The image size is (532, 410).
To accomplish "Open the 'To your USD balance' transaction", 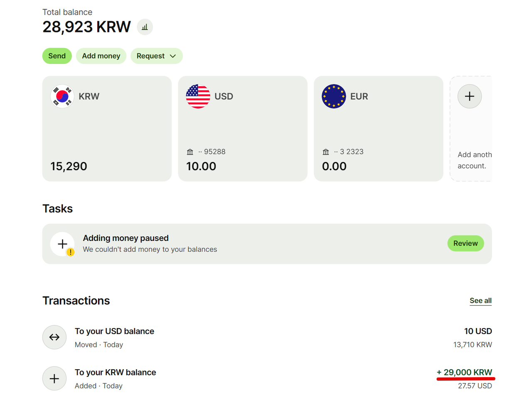I will pyautogui.click(x=267, y=337).
